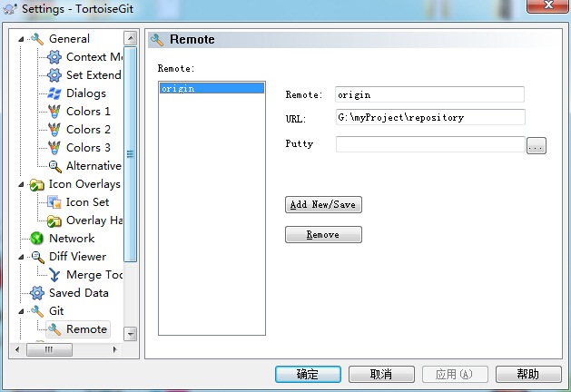Click the Remote name input field
Image resolution: width=571 pixels, height=392 pixels.
429,94
